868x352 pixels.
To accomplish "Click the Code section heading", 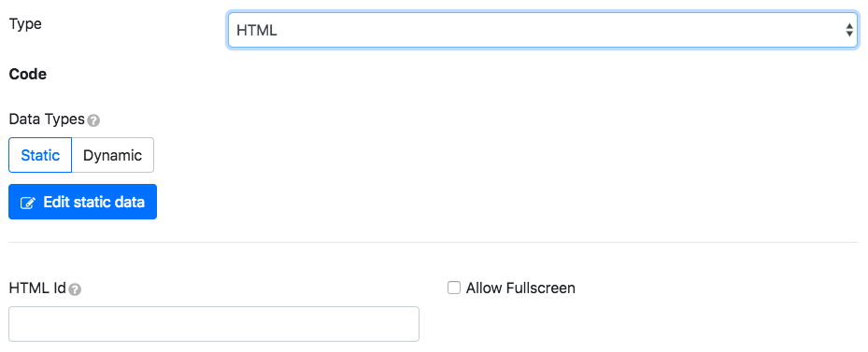I will click(x=28, y=74).
